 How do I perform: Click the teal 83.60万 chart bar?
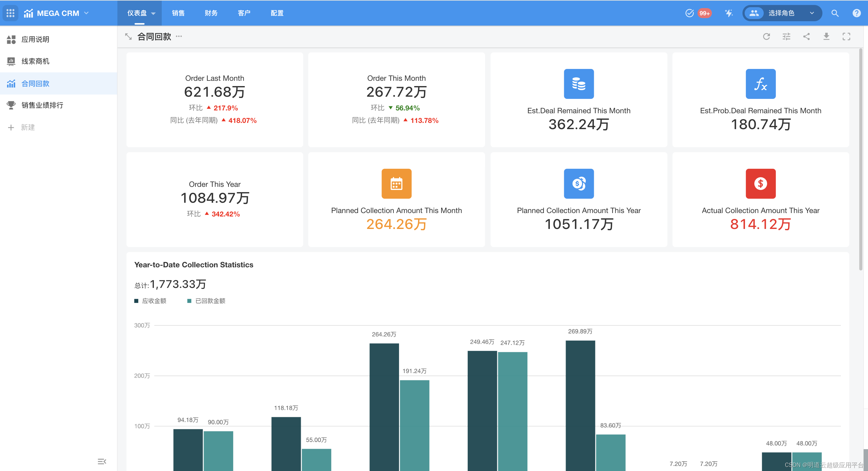(610, 453)
